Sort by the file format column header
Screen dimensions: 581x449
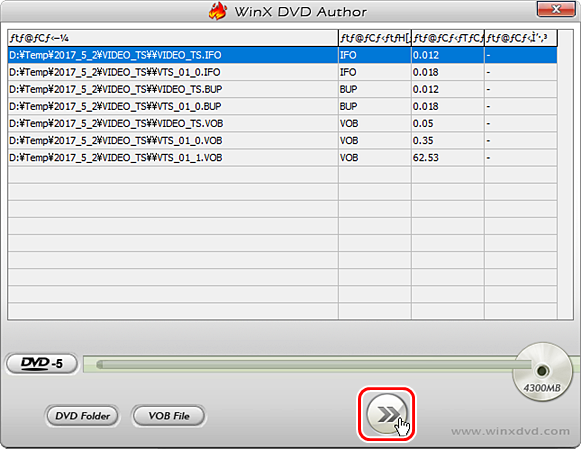coord(375,38)
